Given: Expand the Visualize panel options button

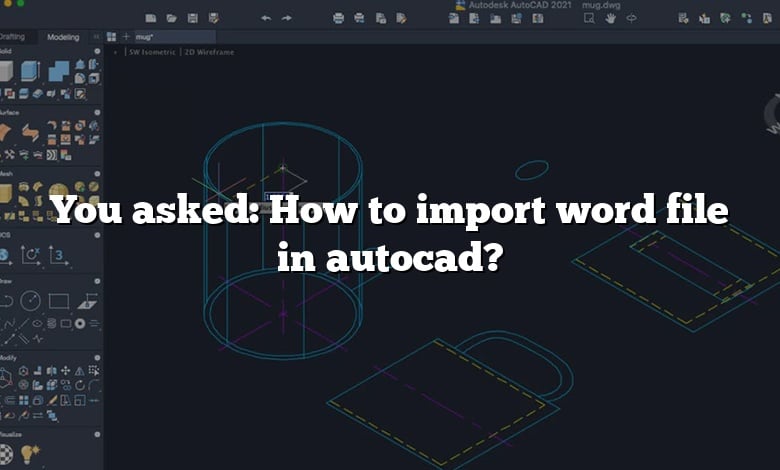Looking at the screenshot, I should click(x=97, y=435).
